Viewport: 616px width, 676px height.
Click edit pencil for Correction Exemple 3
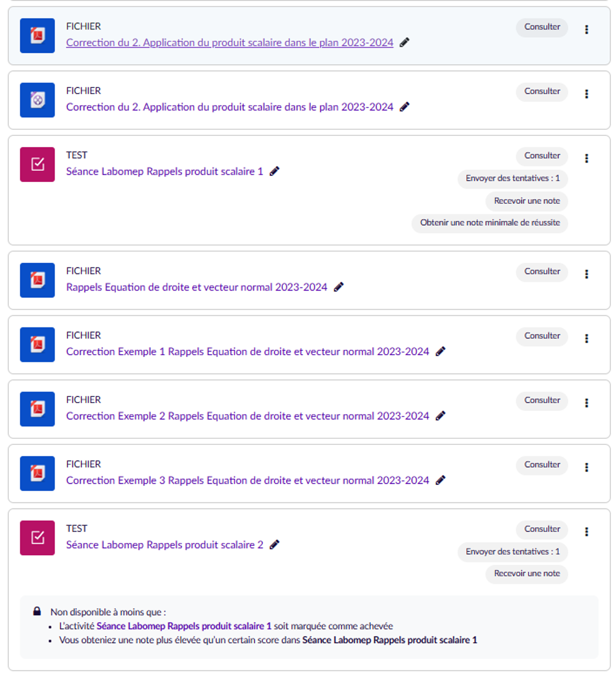click(441, 481)
